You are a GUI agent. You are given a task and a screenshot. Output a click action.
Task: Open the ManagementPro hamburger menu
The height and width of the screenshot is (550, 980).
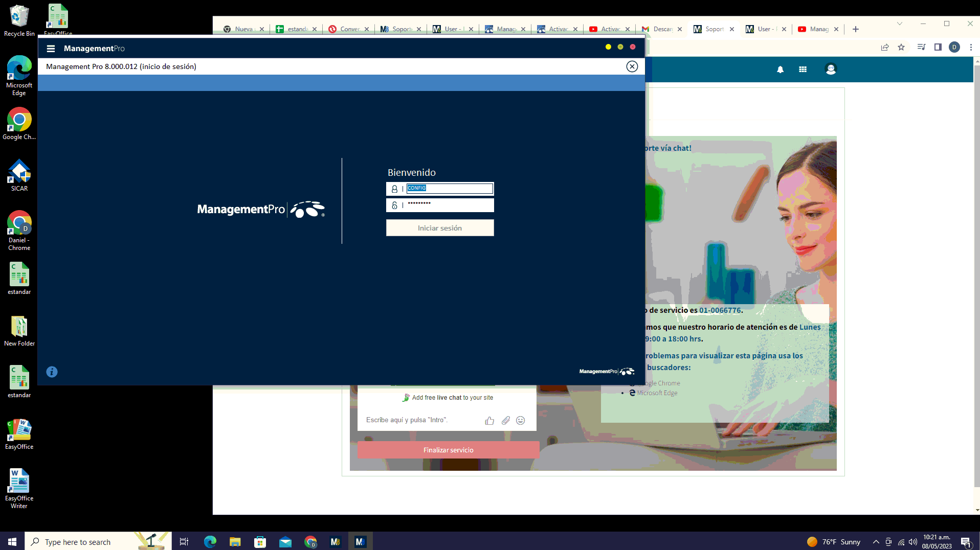(51, 49)
